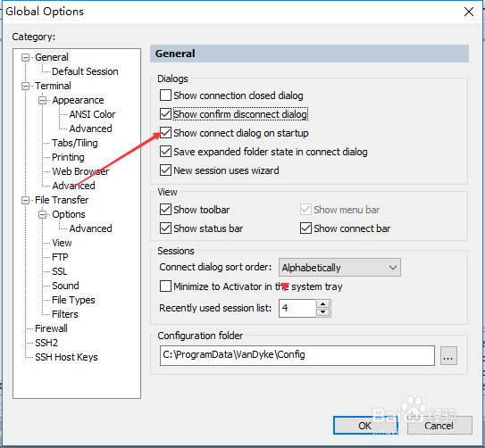Enable Show connection closed dialog checkbox
This screenshot has width=485, height=448.
[x=165, y=95]
